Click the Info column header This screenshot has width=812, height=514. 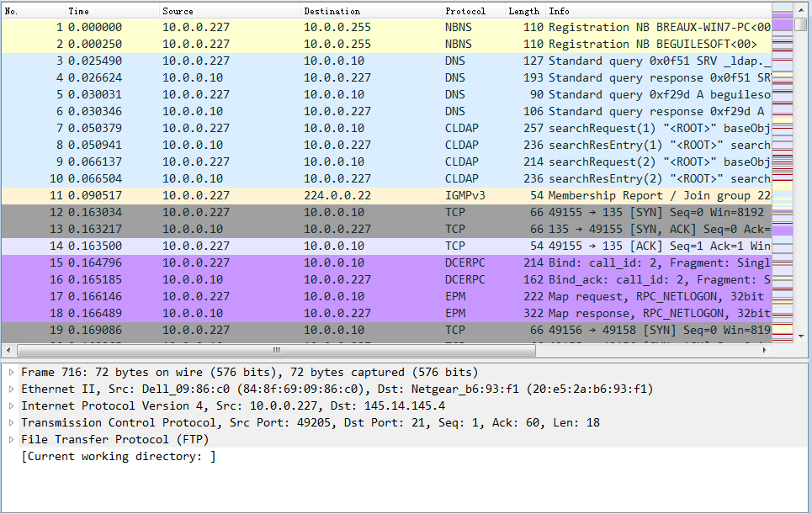point(659,11)
